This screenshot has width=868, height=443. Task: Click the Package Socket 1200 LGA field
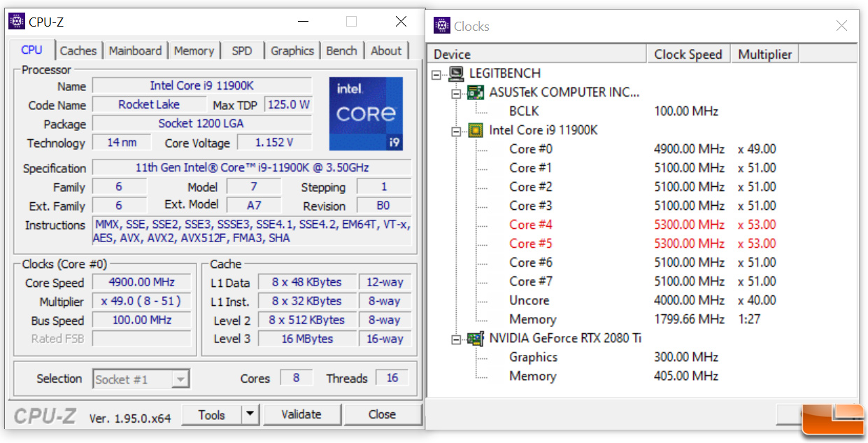pyautogui.click(x=202, y=123)
